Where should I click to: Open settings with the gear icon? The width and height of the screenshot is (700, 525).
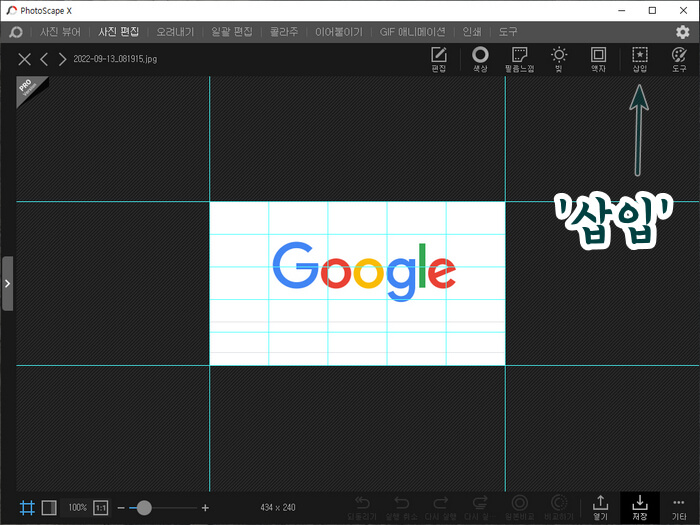(682, 32)
